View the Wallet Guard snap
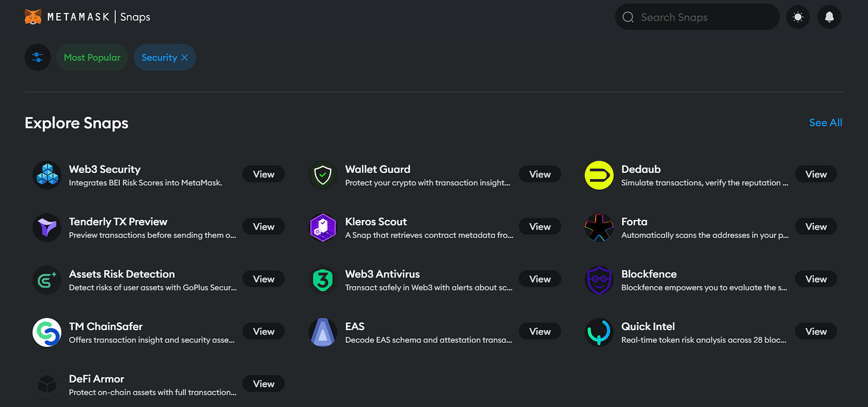868x407 pixels. (x=540, y=174)
